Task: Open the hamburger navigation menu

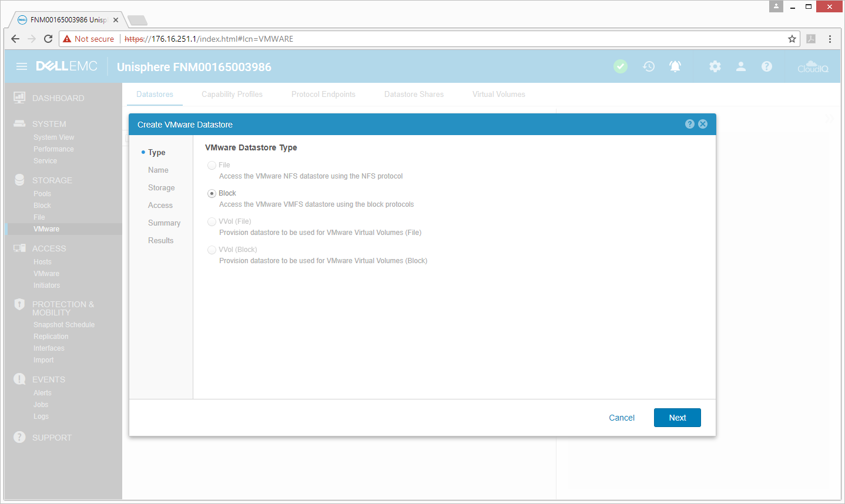Action: coord(22,66)
